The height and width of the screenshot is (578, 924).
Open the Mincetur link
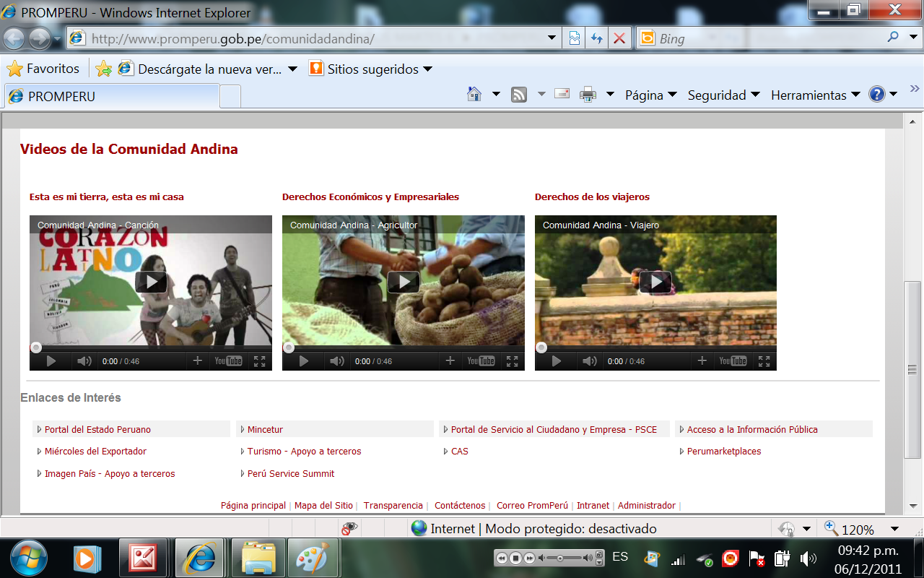[265, 429]
